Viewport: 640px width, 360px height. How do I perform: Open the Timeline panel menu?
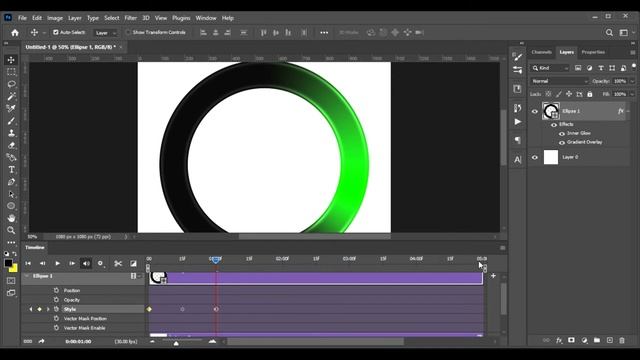click(x=502, y=248)
